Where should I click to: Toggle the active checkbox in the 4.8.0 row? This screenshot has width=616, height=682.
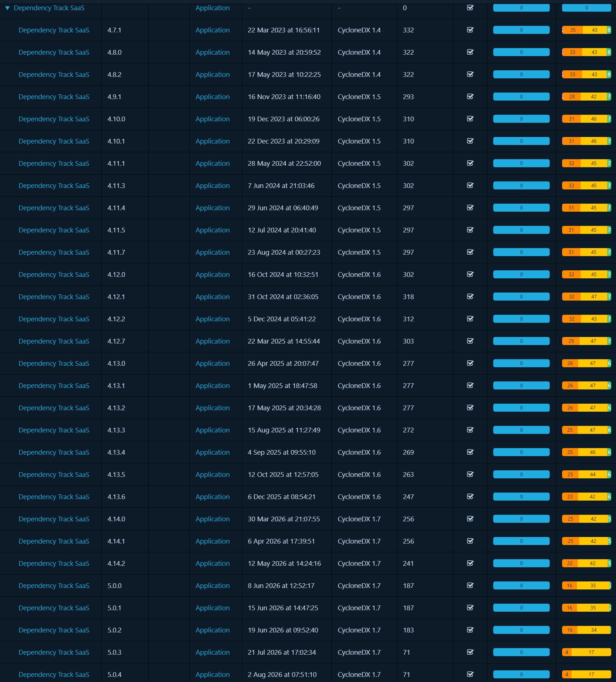click(470, 52)
